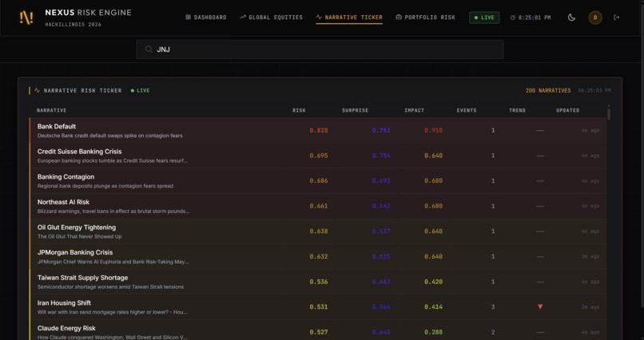Click the green LIVE indicator beside ticker title
This screenshot has height=340, width=644.
point(141,91)
